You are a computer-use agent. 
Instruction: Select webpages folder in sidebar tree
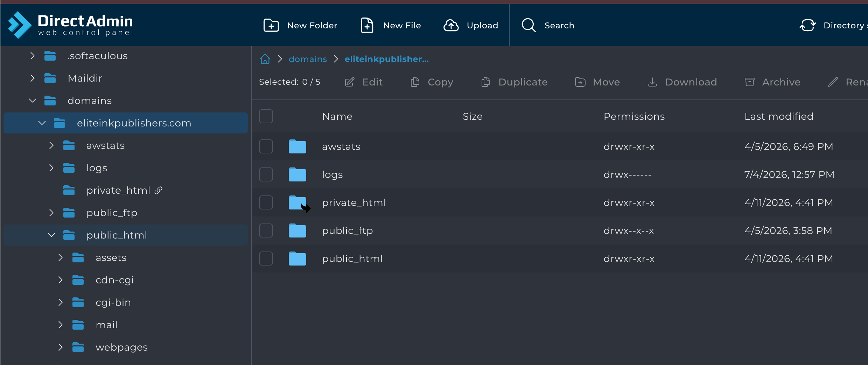click(x=121, y=347)
